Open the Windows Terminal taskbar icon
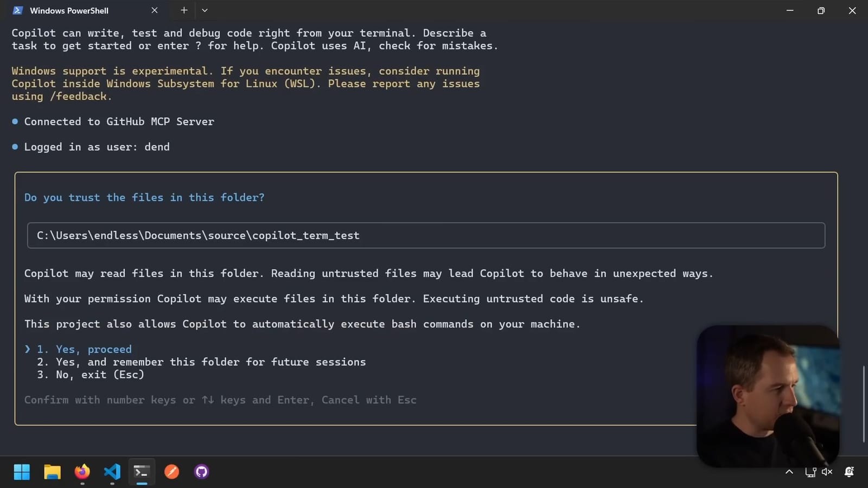This screenshot has height=488, width=868. 141,472
